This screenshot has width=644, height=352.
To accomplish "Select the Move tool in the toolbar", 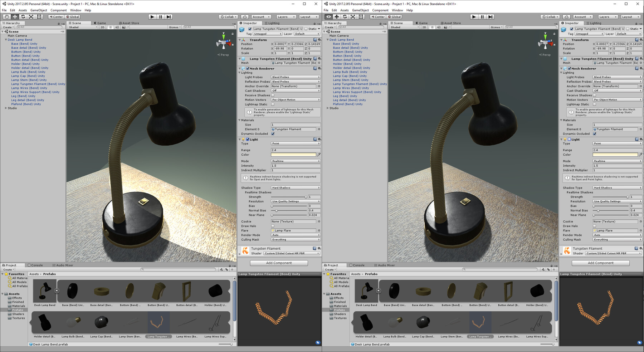I will click(14, 17).
